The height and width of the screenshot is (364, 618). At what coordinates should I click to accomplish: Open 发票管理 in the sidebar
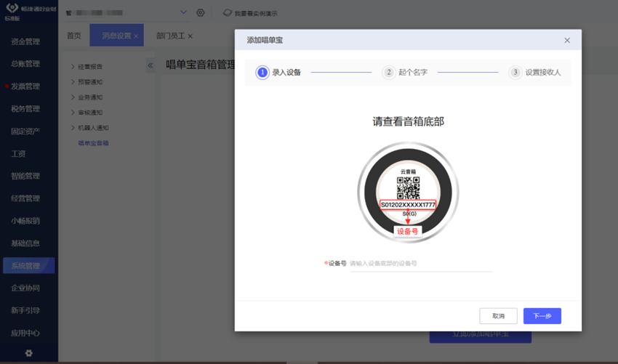(25, 86)
